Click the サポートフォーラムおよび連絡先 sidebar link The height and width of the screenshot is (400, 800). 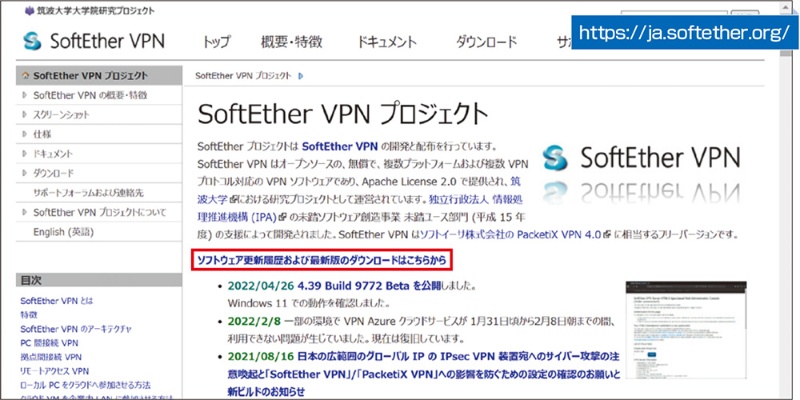[x=96, y=192]
